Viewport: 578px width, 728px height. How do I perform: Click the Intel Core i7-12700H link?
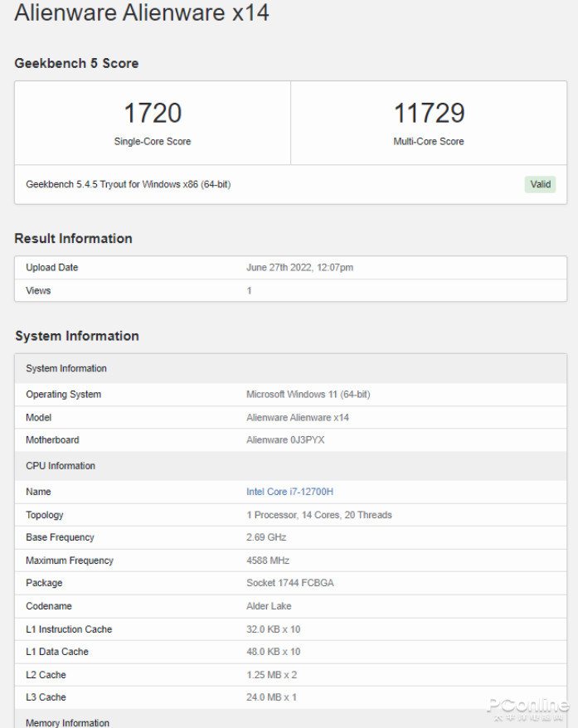click(x=289, y=492)
